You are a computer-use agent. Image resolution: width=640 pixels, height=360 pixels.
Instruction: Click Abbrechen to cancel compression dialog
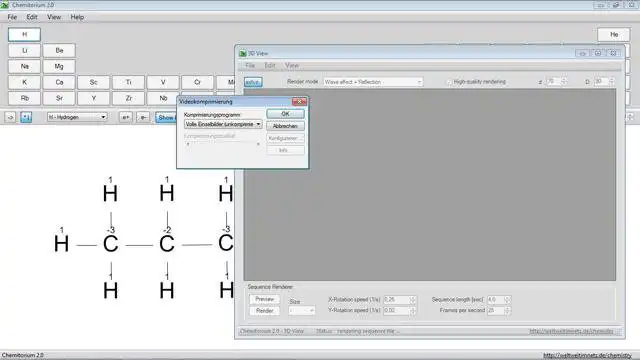click(285, 126)
